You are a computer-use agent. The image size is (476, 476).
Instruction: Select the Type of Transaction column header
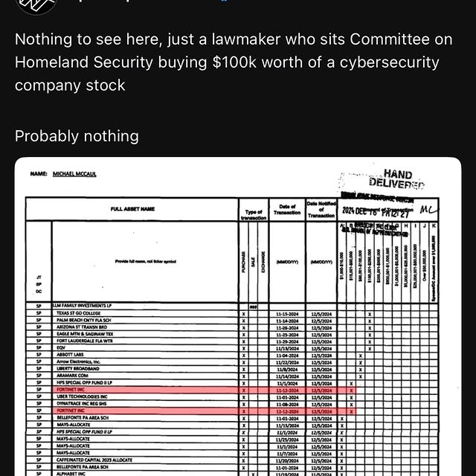(254, 215)
